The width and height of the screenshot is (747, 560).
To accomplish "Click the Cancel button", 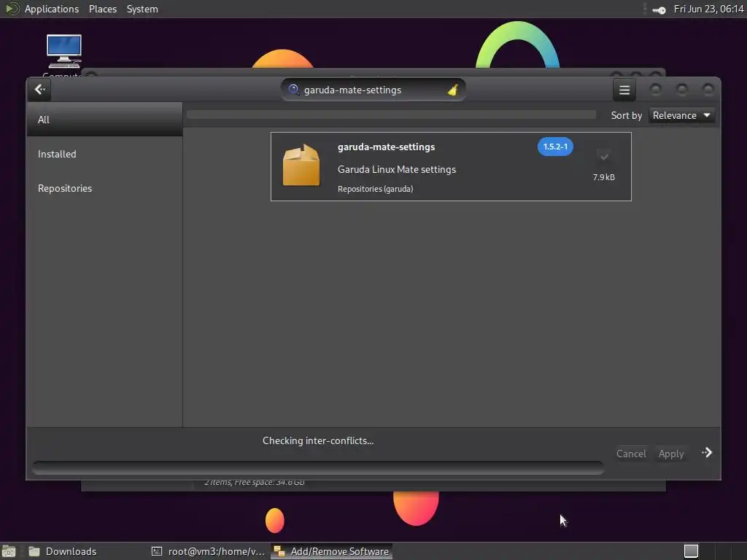I will pos(631,454).
